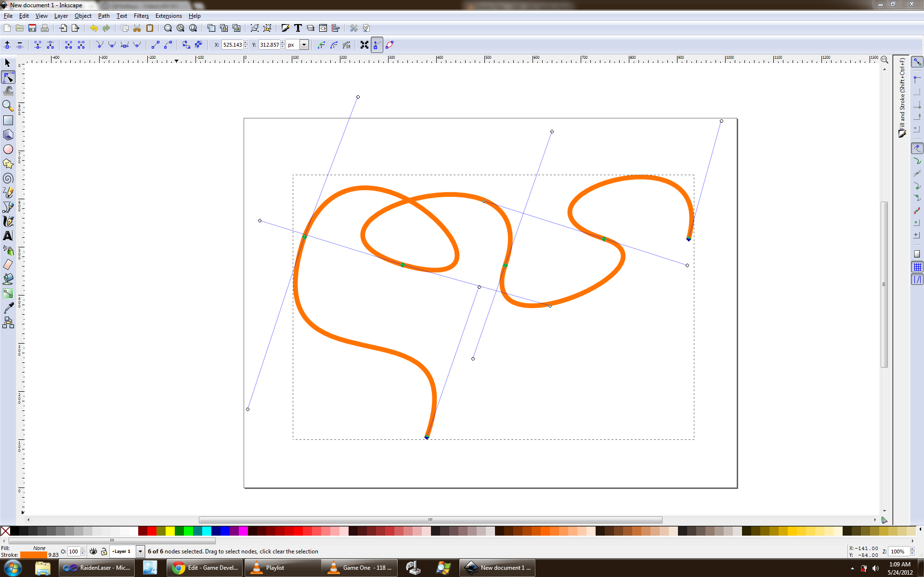924x577 pixels.
Task: Click the Make selected nodes corner icon
Action: click(x=99, y=45)
